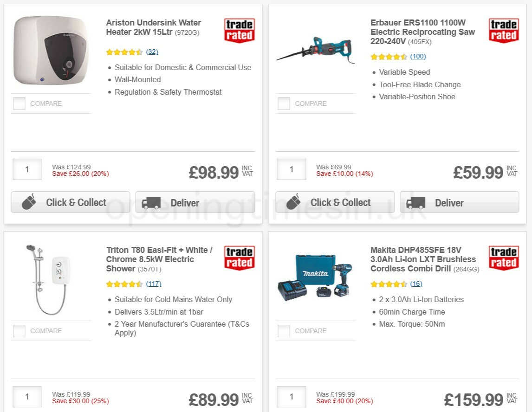
Task: Click the quantity field for the Ariston heater
Action: (x=26, y=169)
